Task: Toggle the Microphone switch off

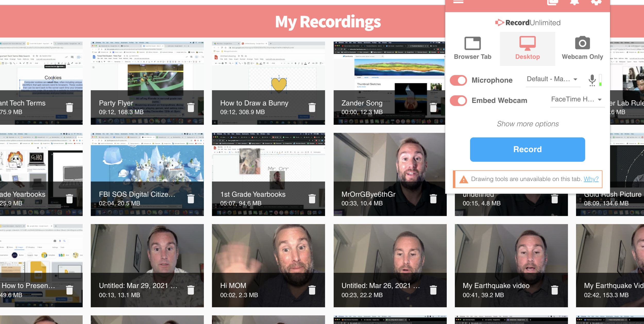Action: click(x=458, y=80)
